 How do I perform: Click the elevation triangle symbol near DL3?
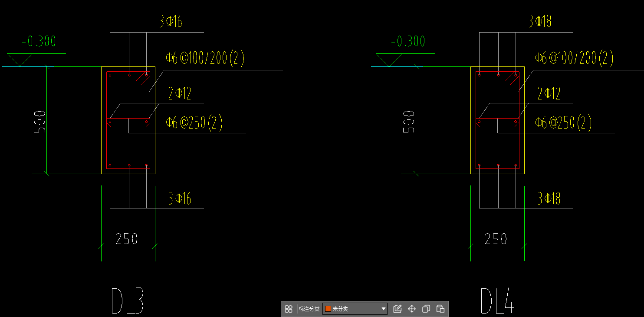point(20,59)
